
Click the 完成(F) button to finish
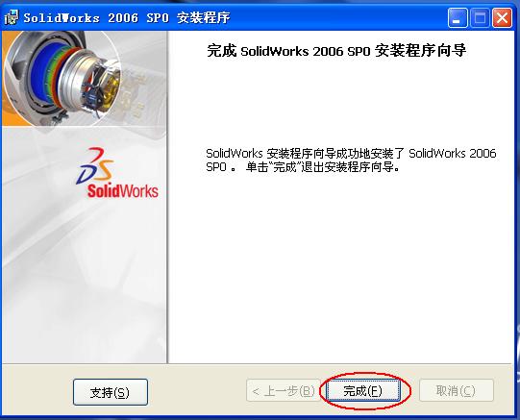point(363,391)
